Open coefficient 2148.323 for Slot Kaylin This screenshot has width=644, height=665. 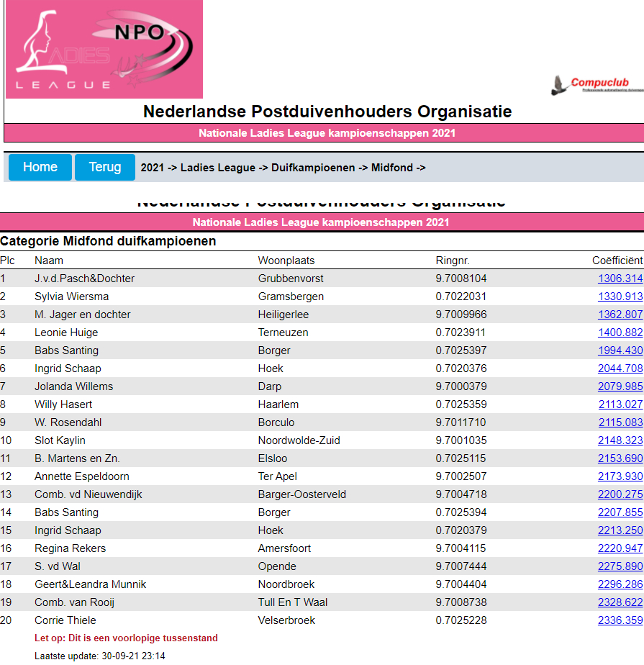[620, 440]
